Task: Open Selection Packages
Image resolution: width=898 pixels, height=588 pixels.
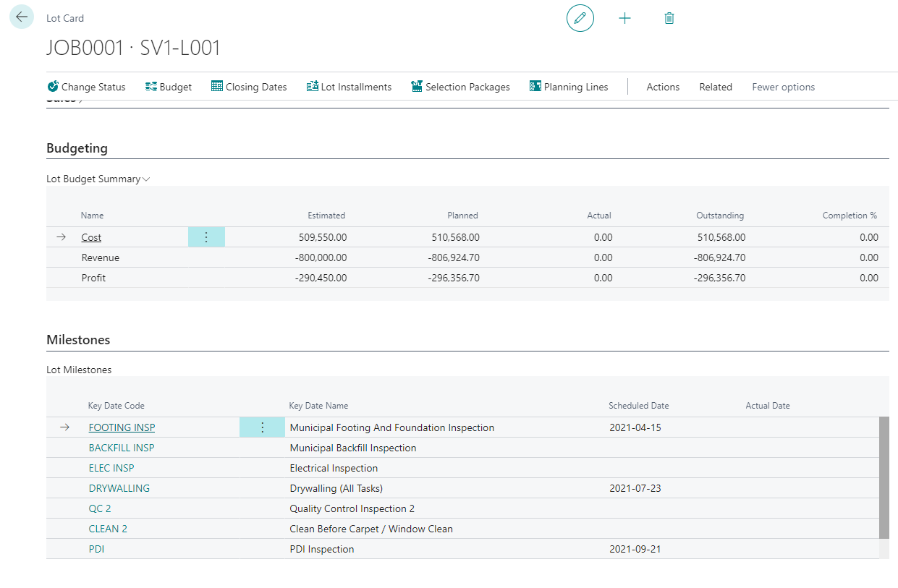Action: (460, 87)
